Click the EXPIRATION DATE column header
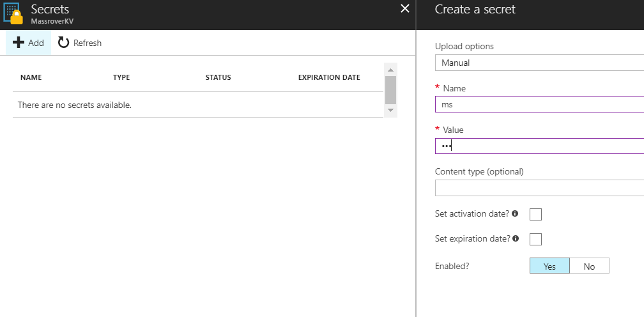 329,77
